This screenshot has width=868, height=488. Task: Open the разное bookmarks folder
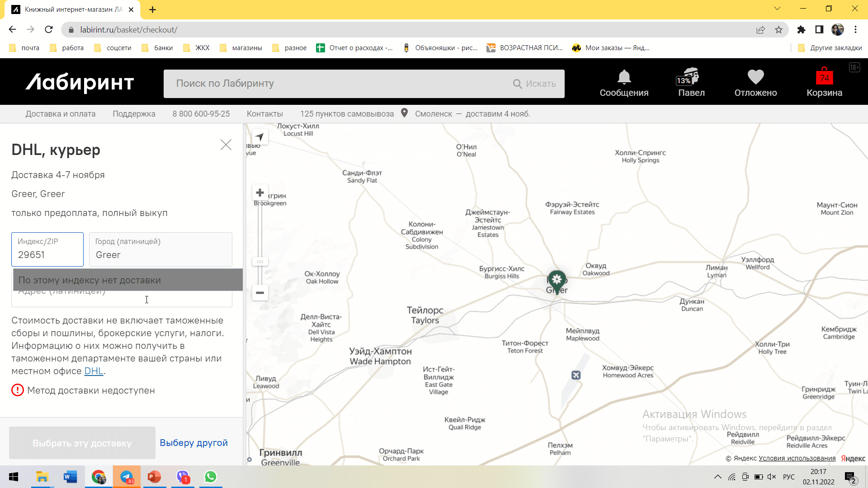pyautogui.click(x=289, y=48)
